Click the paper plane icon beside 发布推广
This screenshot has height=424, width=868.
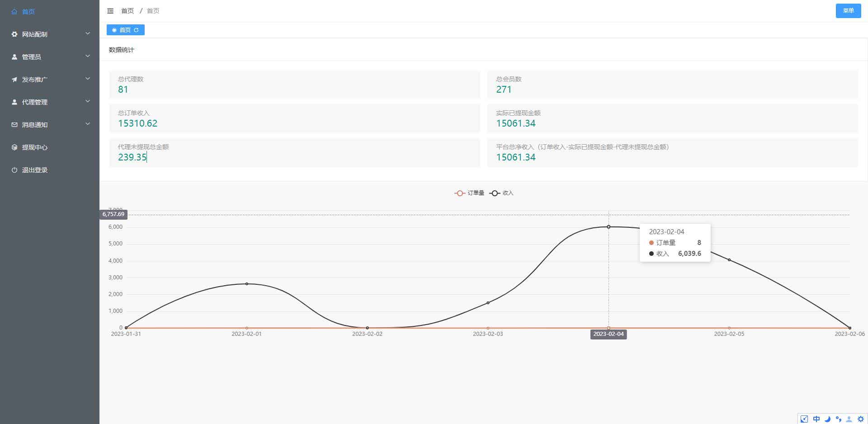(x=14, y=80)
